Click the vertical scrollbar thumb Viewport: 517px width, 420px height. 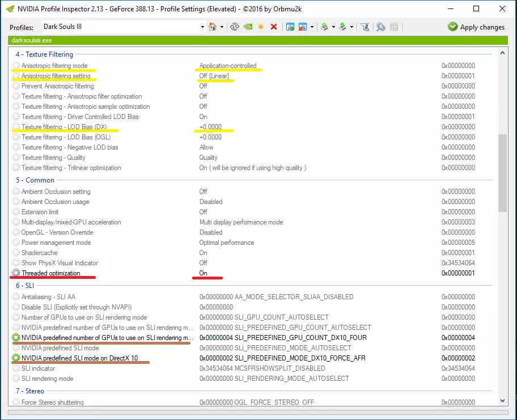(502, 173)
